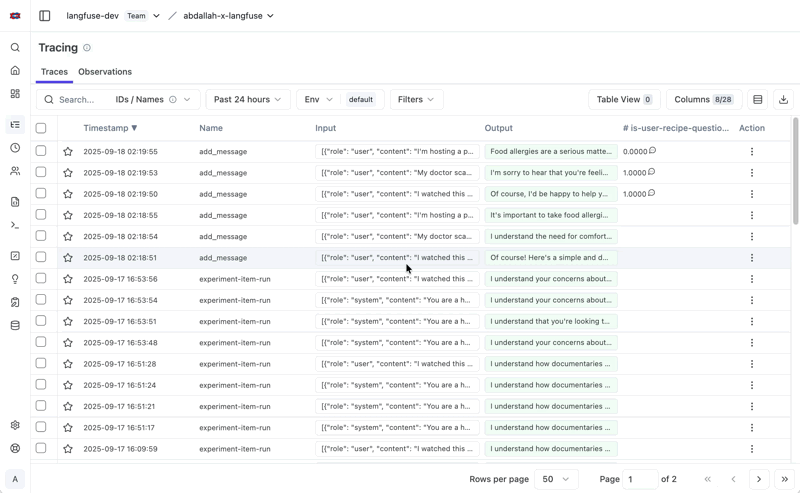Change the table row height icon
The width and height of the screenshot is (800, 493).
click(758, 100)
